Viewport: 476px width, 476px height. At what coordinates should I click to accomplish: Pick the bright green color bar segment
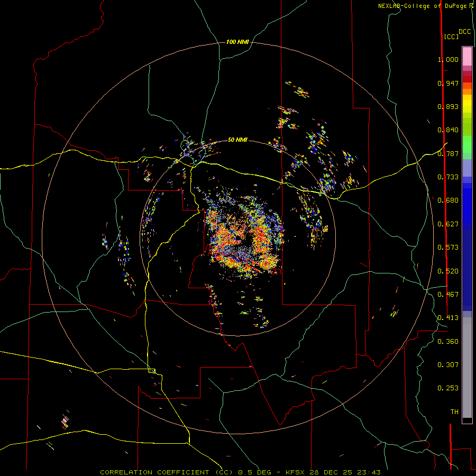click(467, 144)
